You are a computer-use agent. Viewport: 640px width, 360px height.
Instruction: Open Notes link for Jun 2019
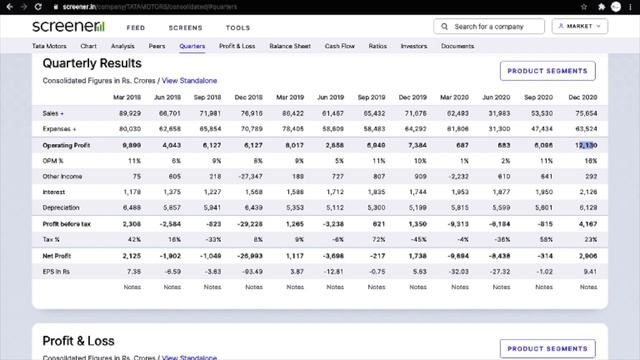click(x=335, y=287)
